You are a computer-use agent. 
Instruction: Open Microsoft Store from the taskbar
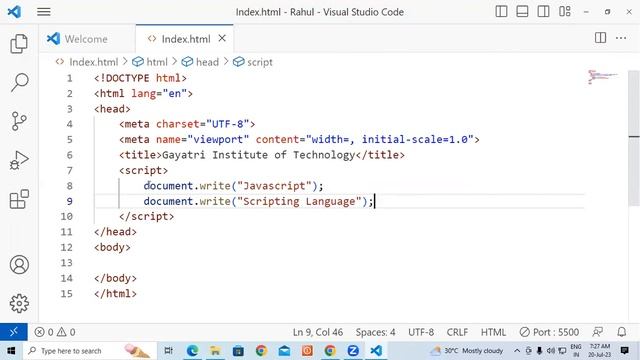click(x=238, y=351)
